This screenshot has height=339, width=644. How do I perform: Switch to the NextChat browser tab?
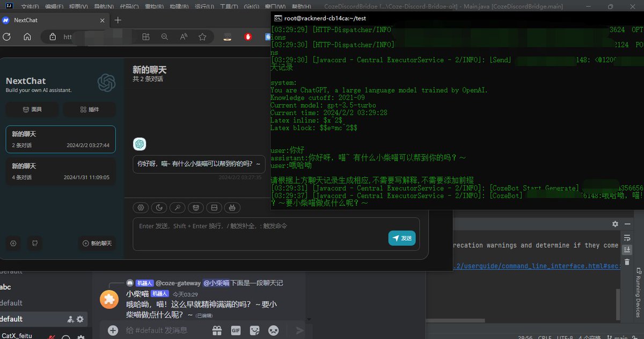54,20
